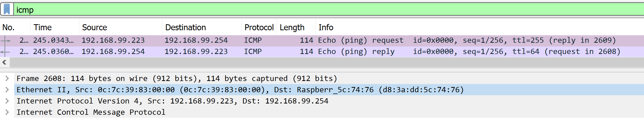Click the Destination column header
This screenshot has width=644, height=135.
(202, 27)
